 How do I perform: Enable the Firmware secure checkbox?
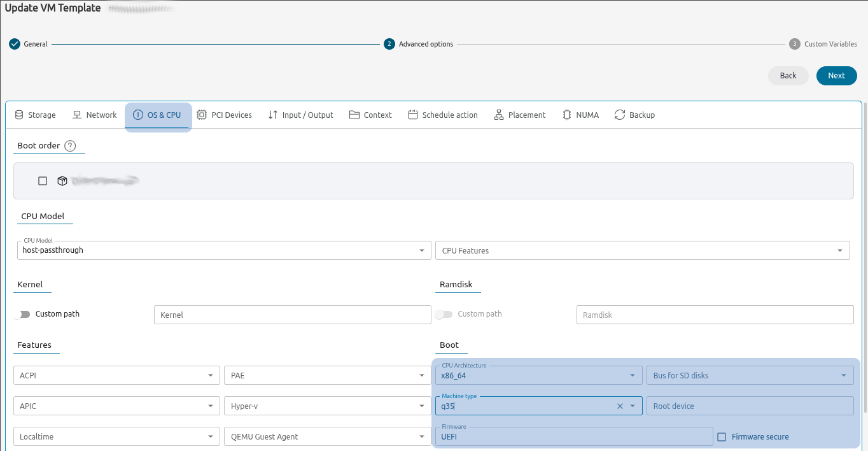(722, 437)
